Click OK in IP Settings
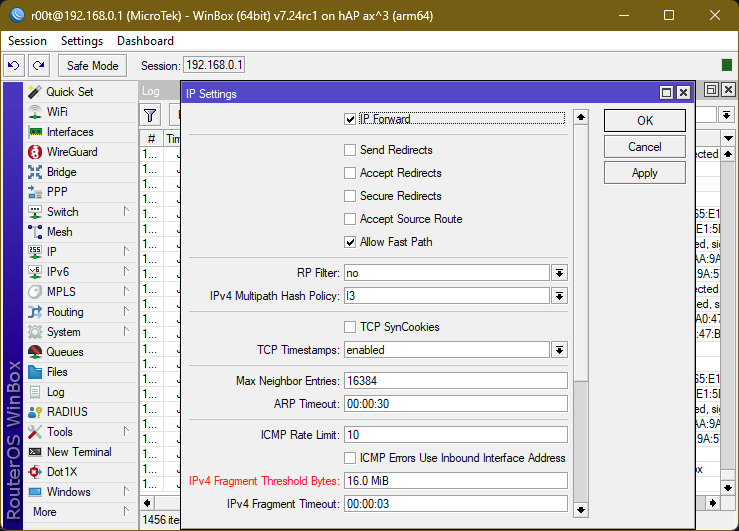The height and width of the screenshot is (531, 739). tap(645, 121)
